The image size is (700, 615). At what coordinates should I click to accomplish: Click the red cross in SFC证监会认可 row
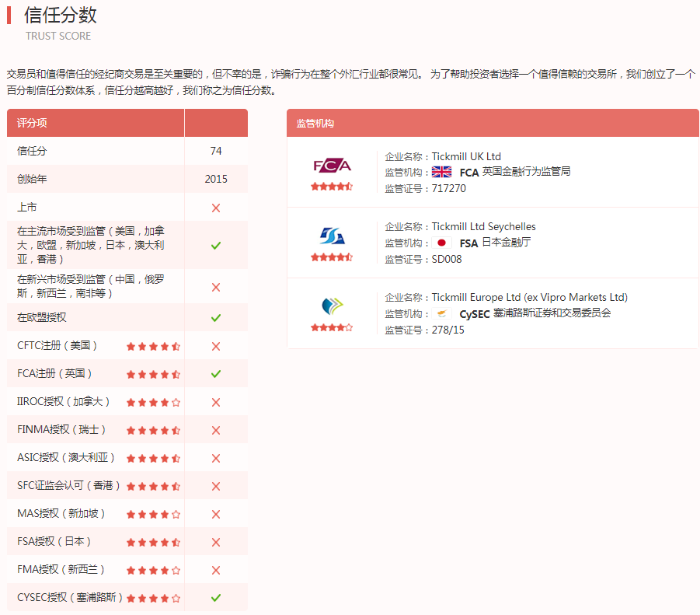pos(216,487)
